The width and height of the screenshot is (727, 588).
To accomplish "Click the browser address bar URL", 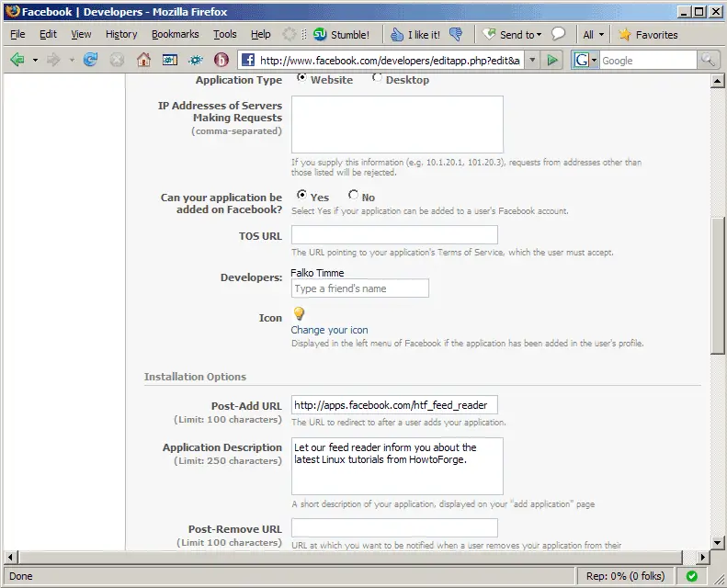I will [390, 61].
